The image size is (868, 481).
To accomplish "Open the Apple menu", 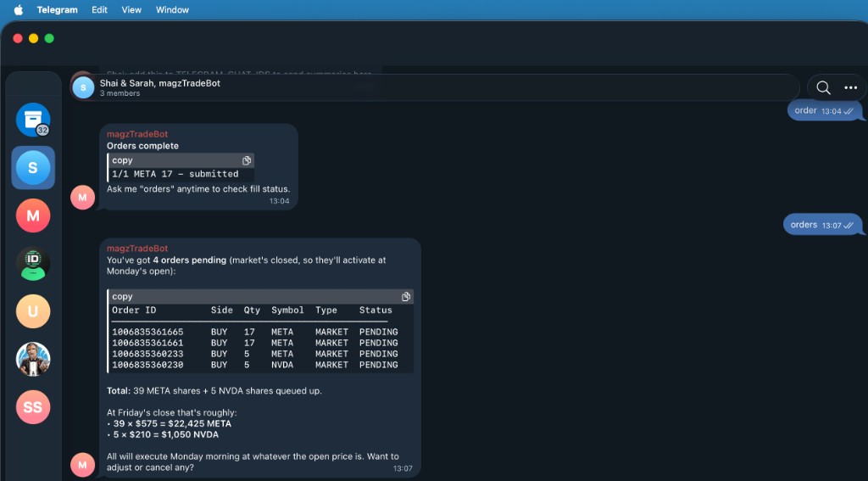I will [x=19, y=10].
